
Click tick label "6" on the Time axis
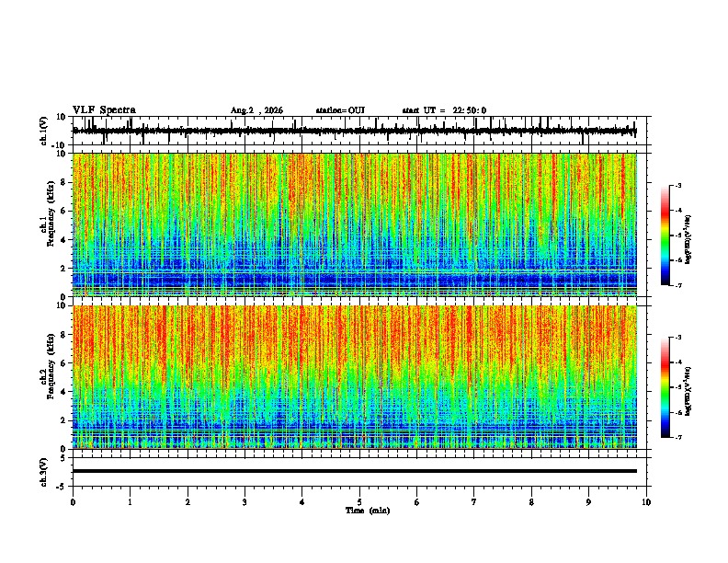coord(417,502)
